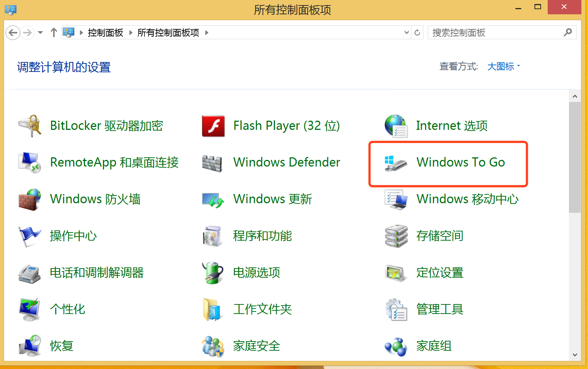Refresh the control panel view
The height and width of the screenshot is (369, 588).
(417, 33)
